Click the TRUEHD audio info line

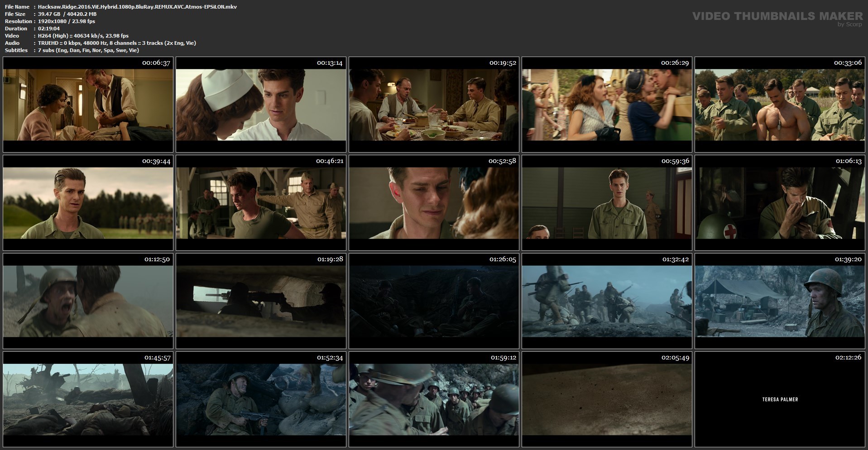pyautogui.click(x=117, y=43)
